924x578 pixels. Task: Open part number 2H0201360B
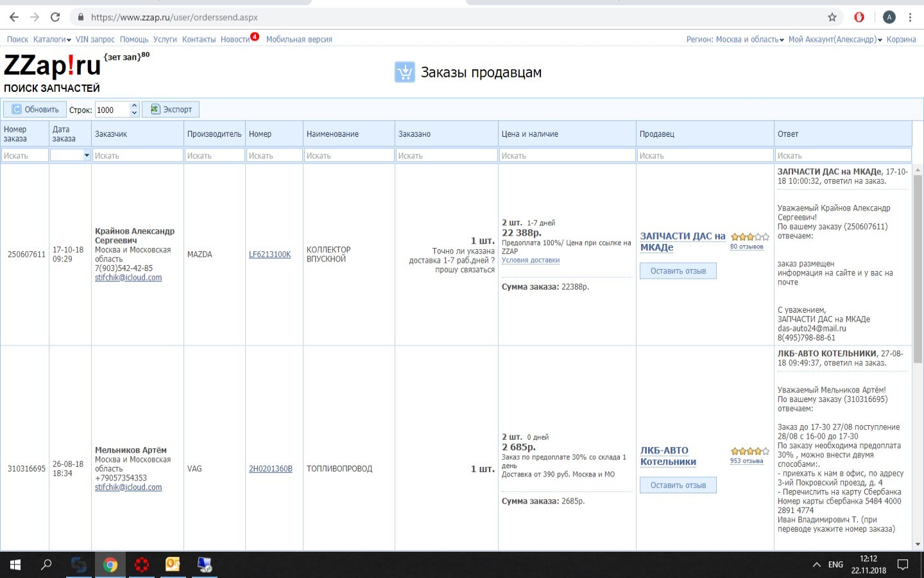(270, 469)
